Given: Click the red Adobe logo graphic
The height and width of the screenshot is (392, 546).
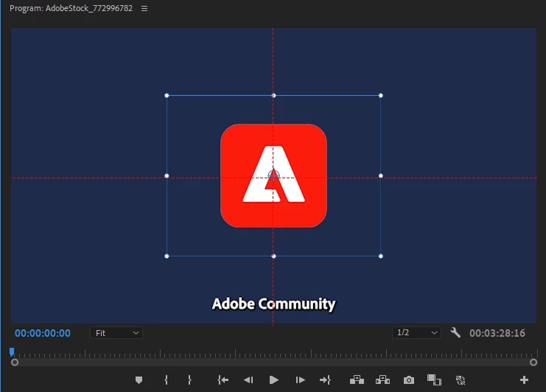Looking at the screenshot, I should coord(273,175).
